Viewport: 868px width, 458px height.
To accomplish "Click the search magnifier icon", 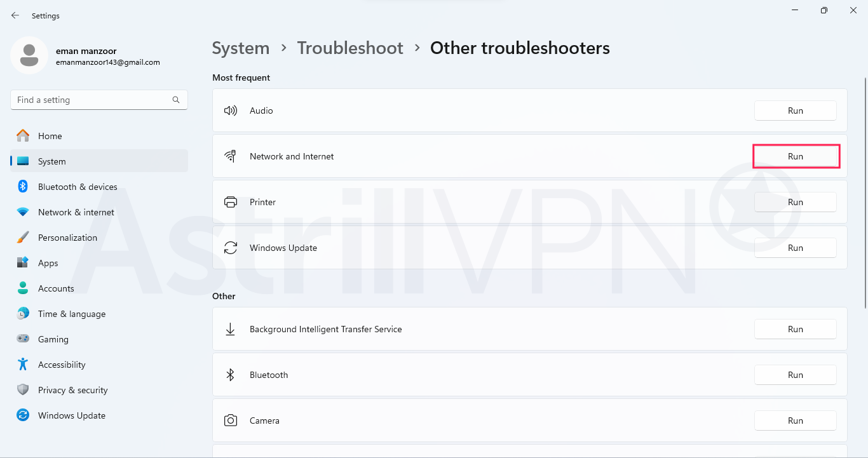I will point(176,100).
